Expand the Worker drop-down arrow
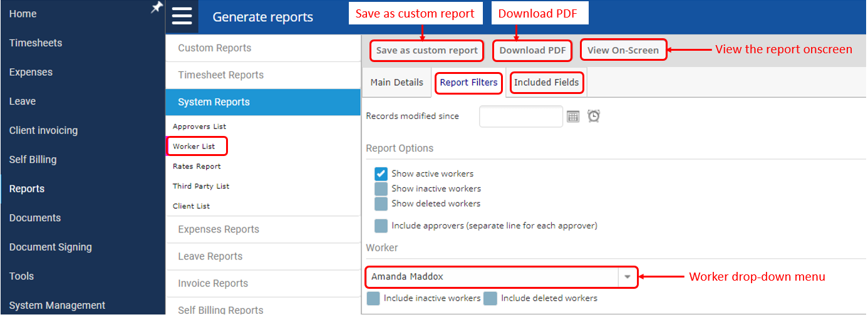Image resolution: width=868 pixels, height=317 pixels. tap(628, 277)
